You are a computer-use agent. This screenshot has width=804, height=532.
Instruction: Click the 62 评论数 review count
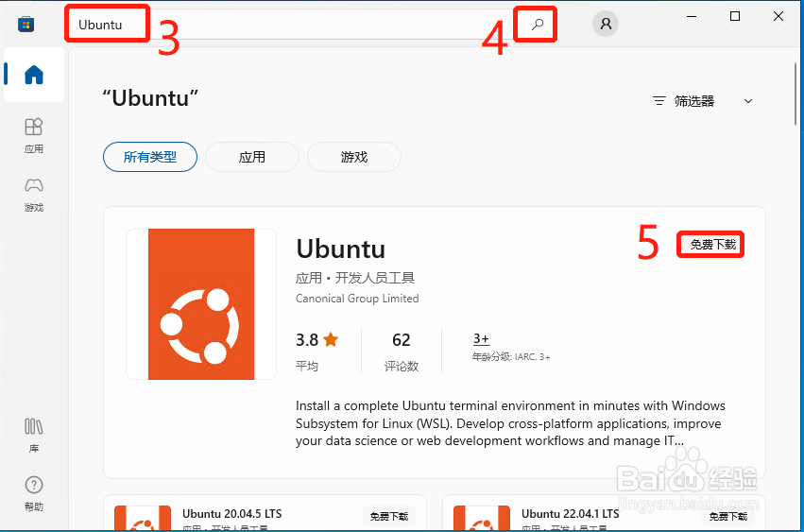coord(402,351)
